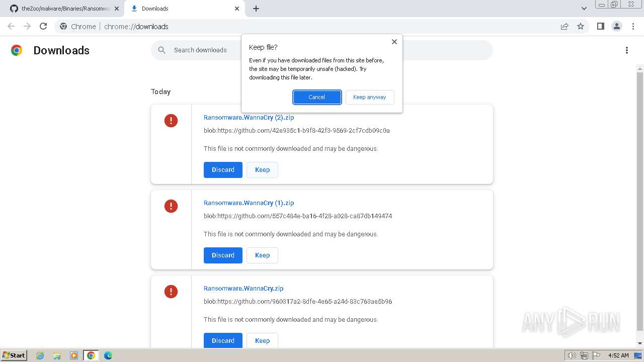
Task: Click the Chrome taskbar icon
Action: pos(91,355)
